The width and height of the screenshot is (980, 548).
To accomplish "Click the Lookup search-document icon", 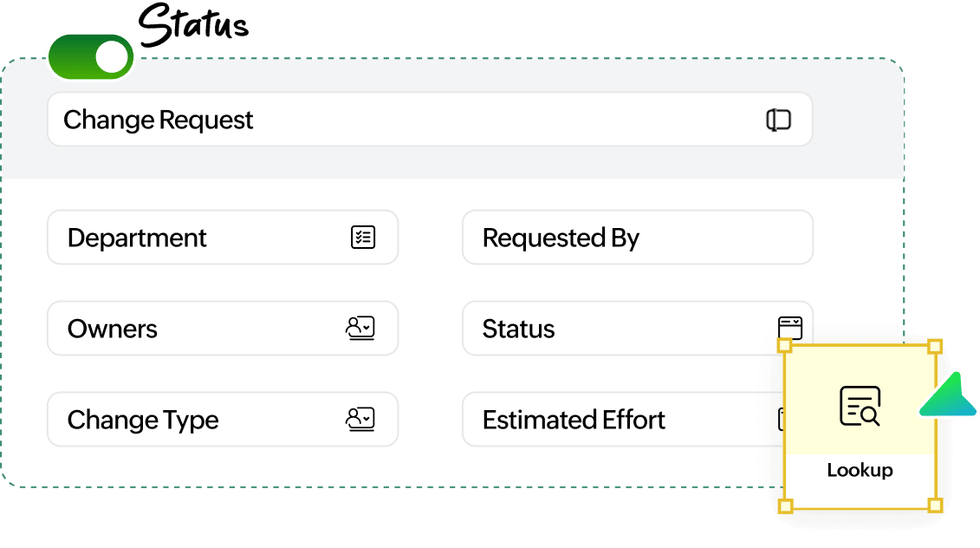I will coord(860,406).
